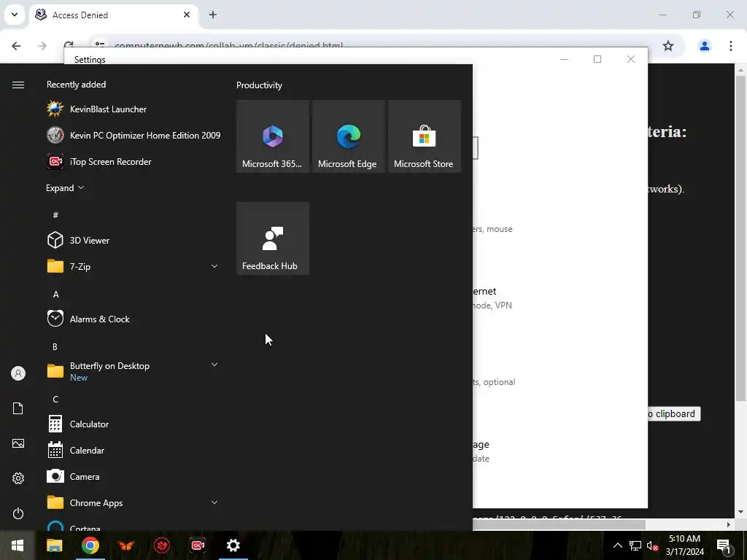Screen dimensions: 747x560
Task: Open Pictures from Start sidebar
Action: [x=18, y=443]
